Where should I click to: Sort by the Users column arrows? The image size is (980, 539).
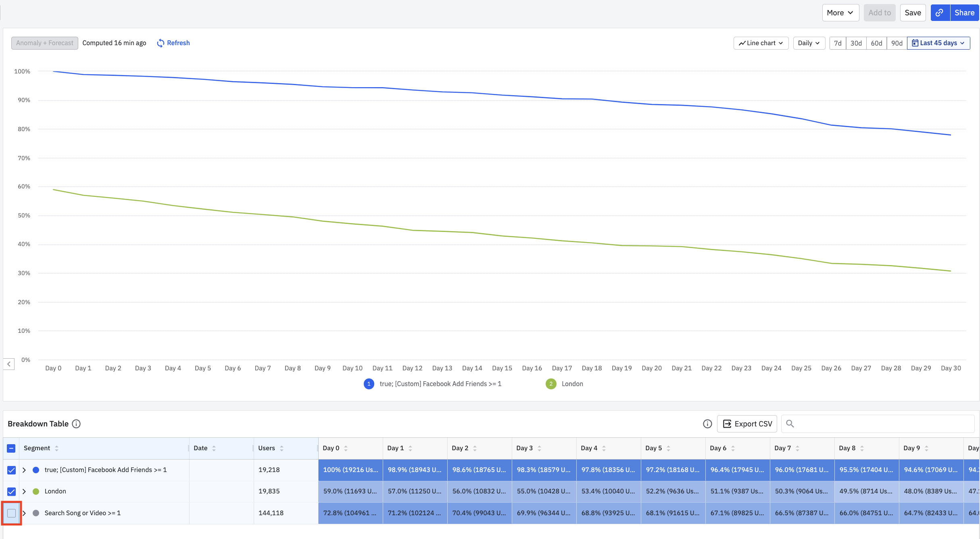pos(281,448)
